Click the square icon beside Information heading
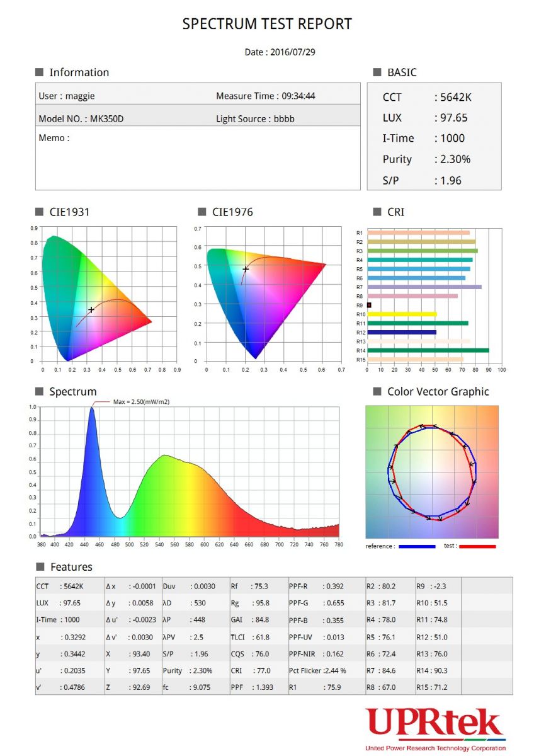This screenshot has width=534, height=756. [39, 72]
